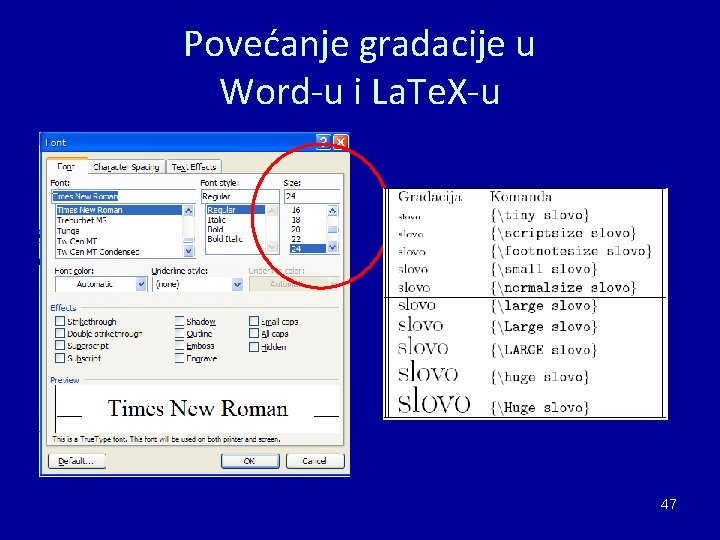
Task: Click the {\normalsize slovo} command text
Action: click(x=563, y=287)
